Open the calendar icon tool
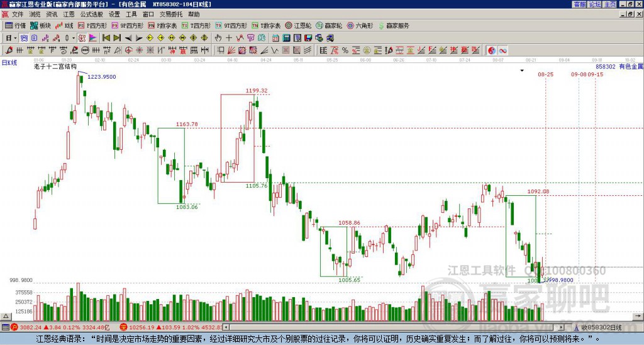The width and height of the screenshot is (644, 345). point(275,38)
